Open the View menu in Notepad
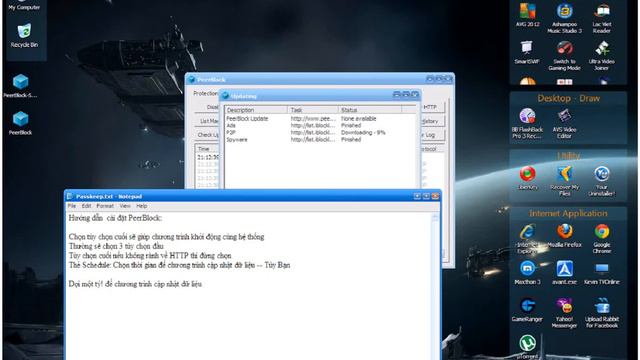Image resolution: width=640 pixels, height=360 pixels. click(x=125, y=206)
